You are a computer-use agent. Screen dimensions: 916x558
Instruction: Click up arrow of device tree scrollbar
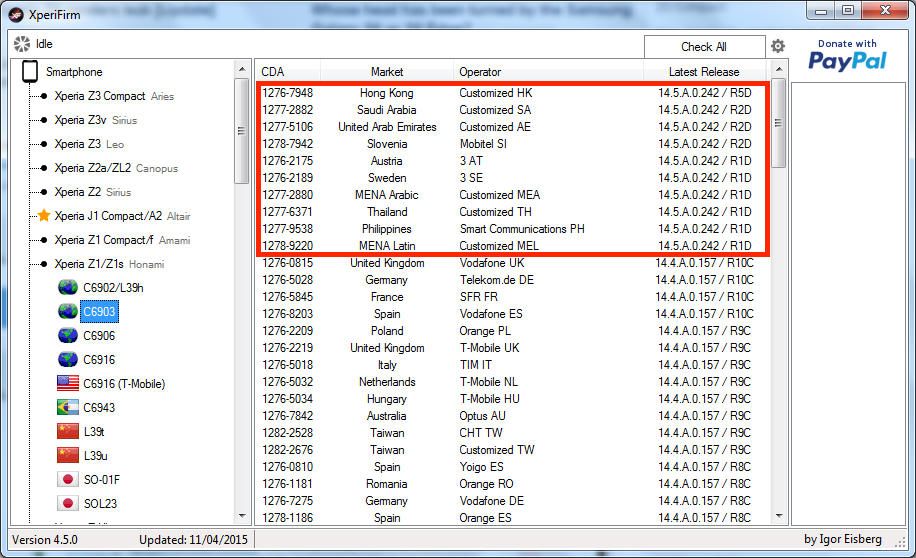pyautogui.click(x=242, y=70)
